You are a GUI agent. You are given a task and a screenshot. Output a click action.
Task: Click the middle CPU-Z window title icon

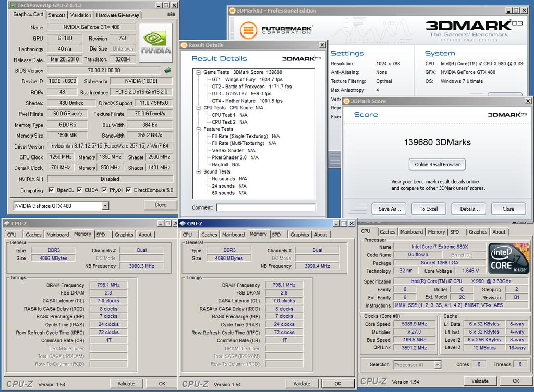point(183,223)
